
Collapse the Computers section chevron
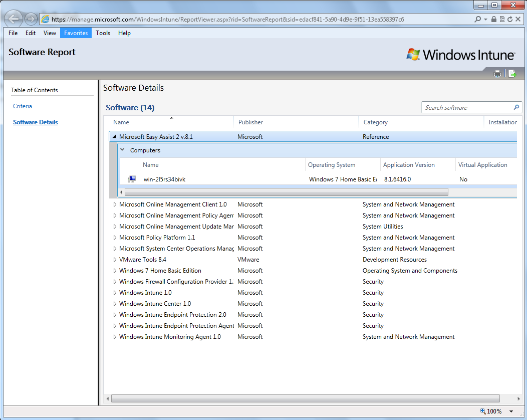[x=122, y=150]
